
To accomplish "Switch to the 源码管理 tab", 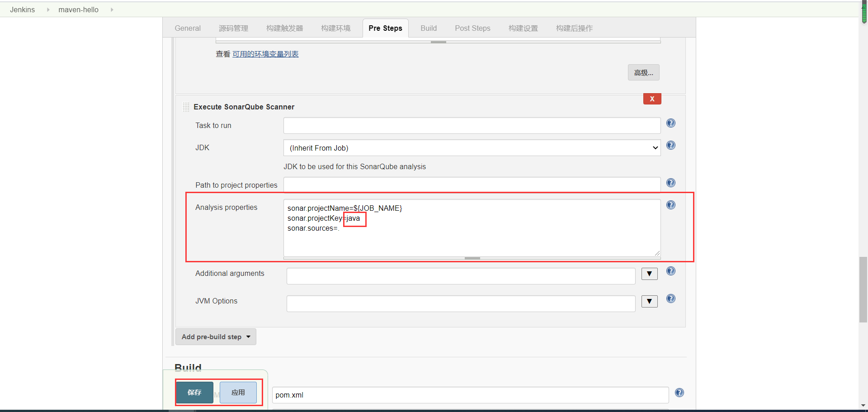I will click(x=233, y=28).
